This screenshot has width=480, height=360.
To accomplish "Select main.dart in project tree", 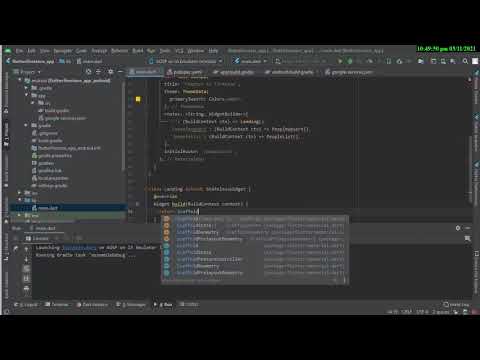I will (x=45, y=208).
